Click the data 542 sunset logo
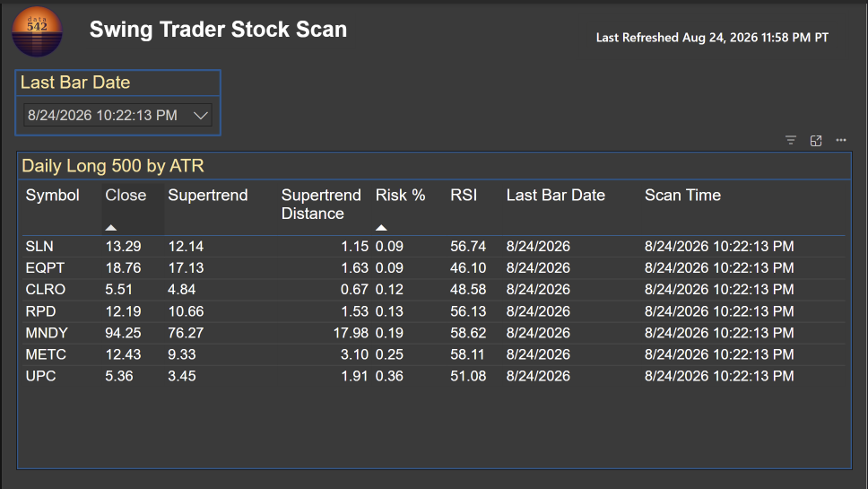 (37, 31)
